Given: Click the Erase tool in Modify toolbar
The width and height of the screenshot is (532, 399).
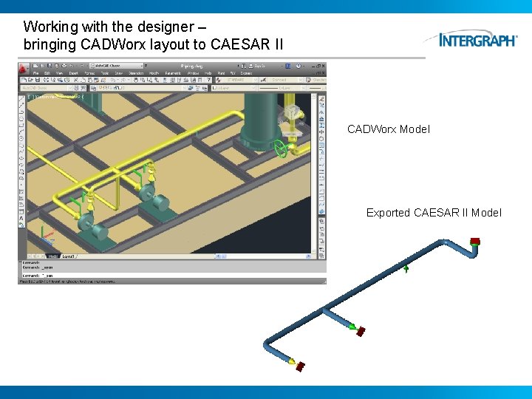Looking at the screenshot, I should coord(321,99).
